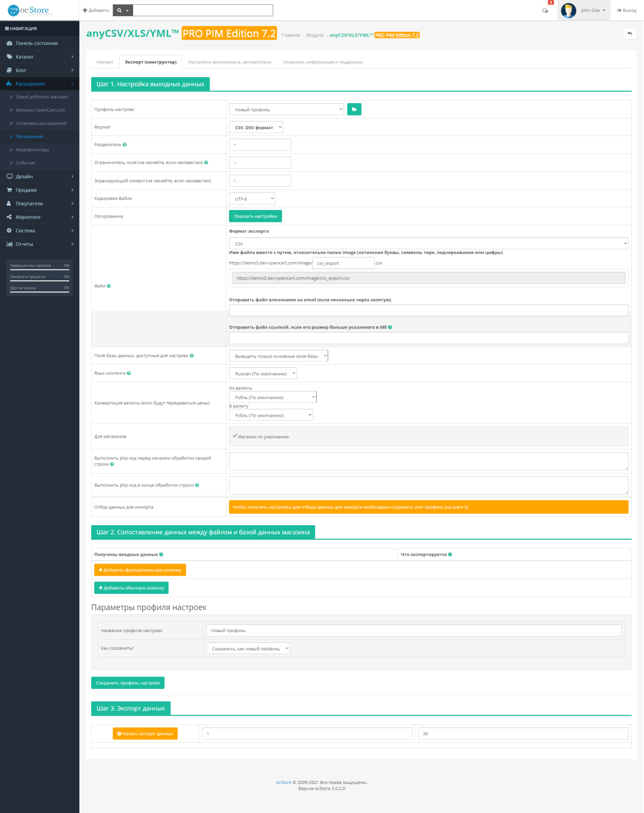Open В валюту Рубль dropdown
The height and width of the screenshot is (813, 644).
[x=271, y=415]
